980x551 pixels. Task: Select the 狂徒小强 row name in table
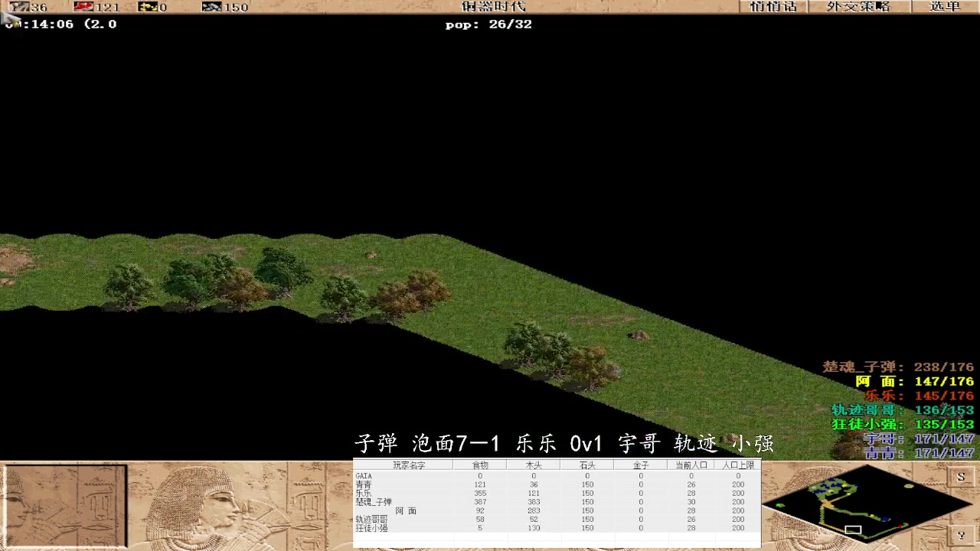371,528
